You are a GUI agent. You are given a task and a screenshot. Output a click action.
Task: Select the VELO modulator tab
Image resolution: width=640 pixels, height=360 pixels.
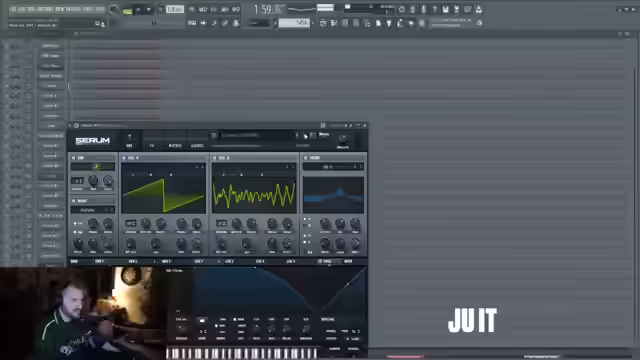point(327,261)
